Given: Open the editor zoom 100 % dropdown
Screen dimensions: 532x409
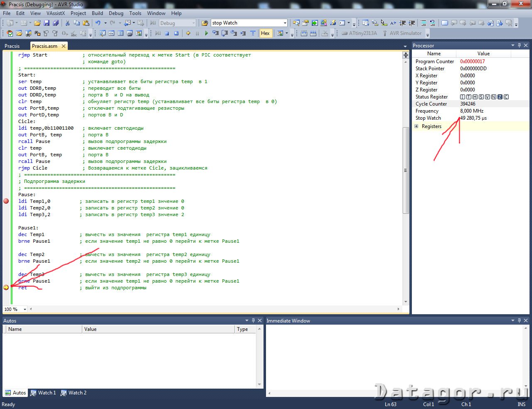Looking at the screenshot, I should (25, 309).
